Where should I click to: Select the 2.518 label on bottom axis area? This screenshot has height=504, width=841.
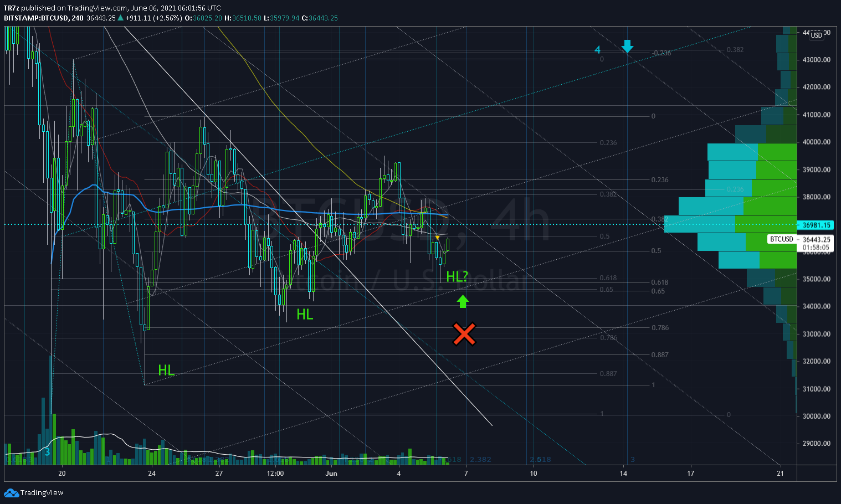(540, 459)
